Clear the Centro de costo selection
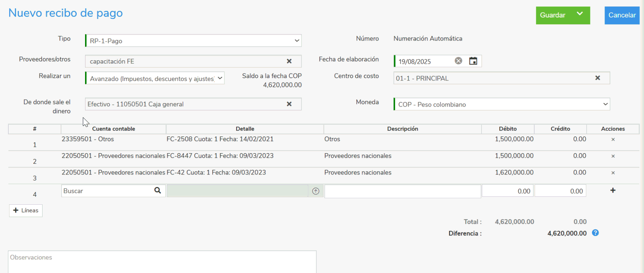The image size is (644, 273). point(597,78)
